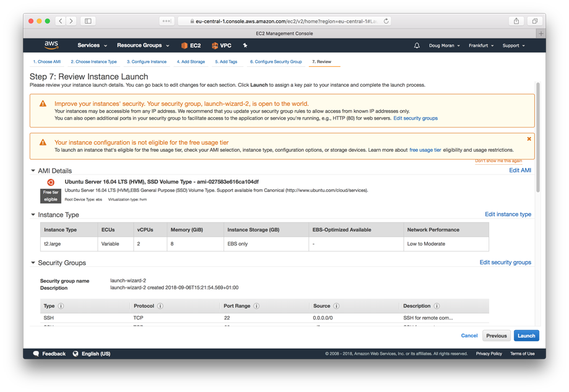Click the Launch button

(526, 336)
